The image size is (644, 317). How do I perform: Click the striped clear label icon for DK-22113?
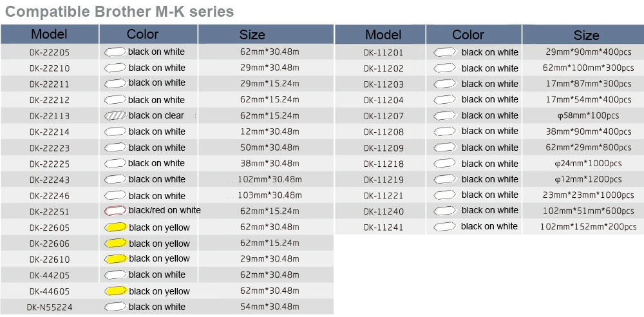click(x=114, y=116)
